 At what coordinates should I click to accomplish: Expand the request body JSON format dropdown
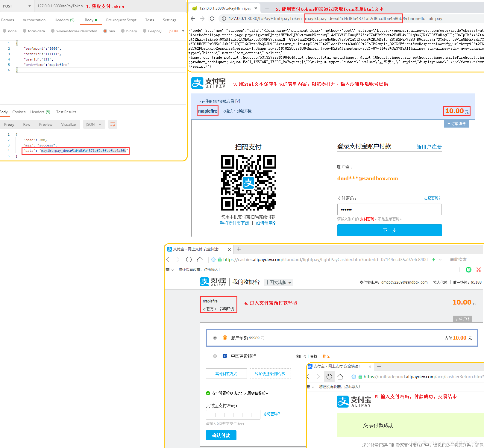click(x=177, y=31)
